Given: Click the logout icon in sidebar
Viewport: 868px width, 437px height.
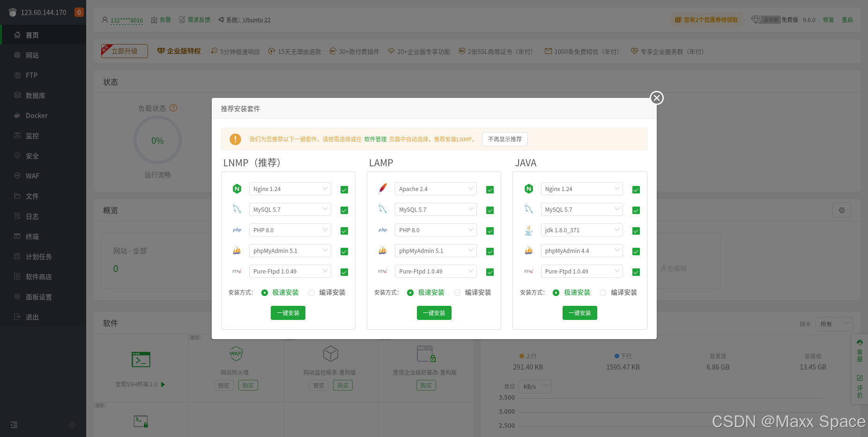Looking at the screenshot, I should [17, 317].
